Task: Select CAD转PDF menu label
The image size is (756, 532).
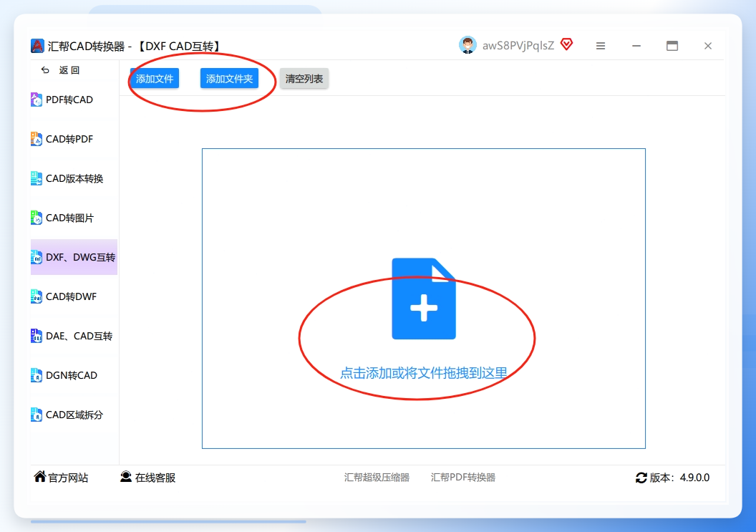Action: [69, 139]
